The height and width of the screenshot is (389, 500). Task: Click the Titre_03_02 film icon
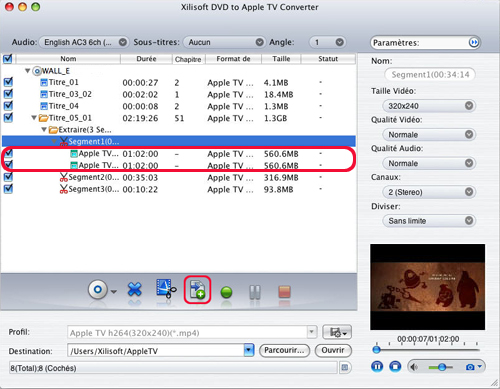coord(44,94)
